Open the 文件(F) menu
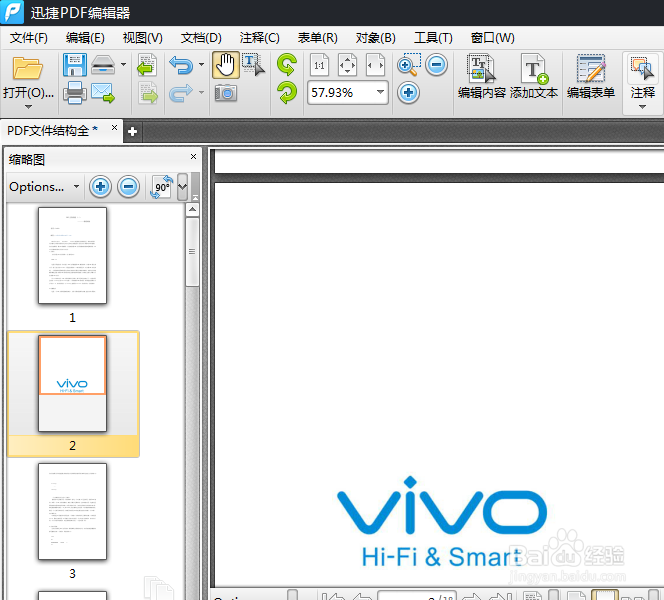This screenshot has height=600, width=664. (x=29, y=38)
